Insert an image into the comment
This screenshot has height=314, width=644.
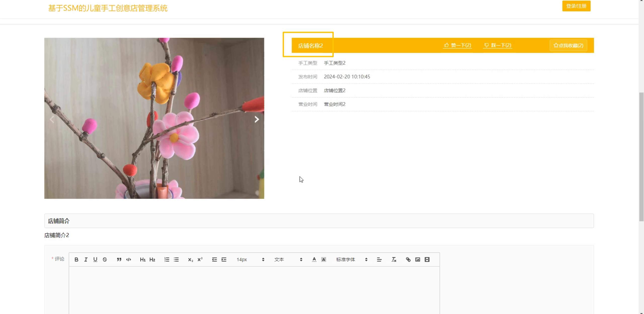click(x=418, y=259)
